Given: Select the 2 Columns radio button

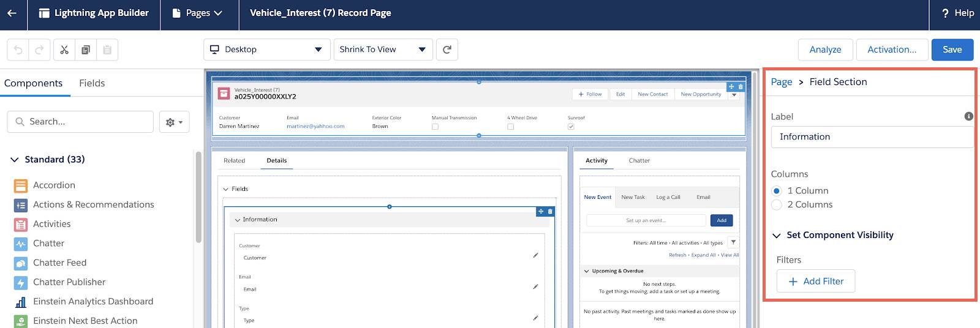Looking at the screenshot, I should coord(777,205).
